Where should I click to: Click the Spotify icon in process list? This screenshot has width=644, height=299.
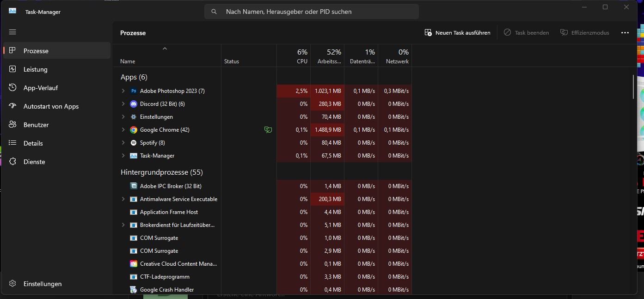tap(134, 143)
